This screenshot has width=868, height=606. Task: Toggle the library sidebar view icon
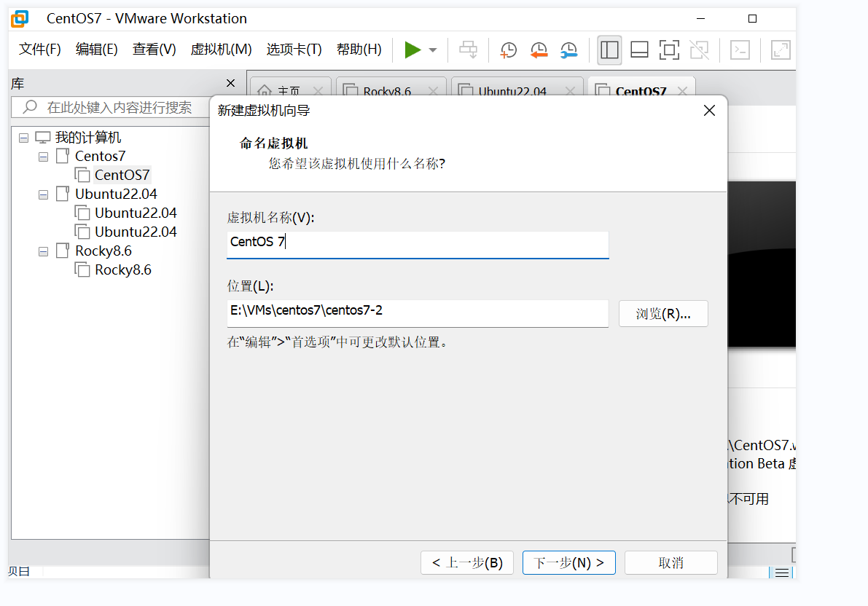click(x=609, y=50)
